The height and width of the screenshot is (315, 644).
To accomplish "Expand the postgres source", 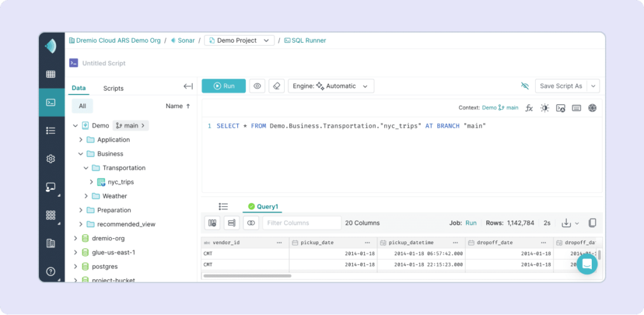I will point(75,267).
